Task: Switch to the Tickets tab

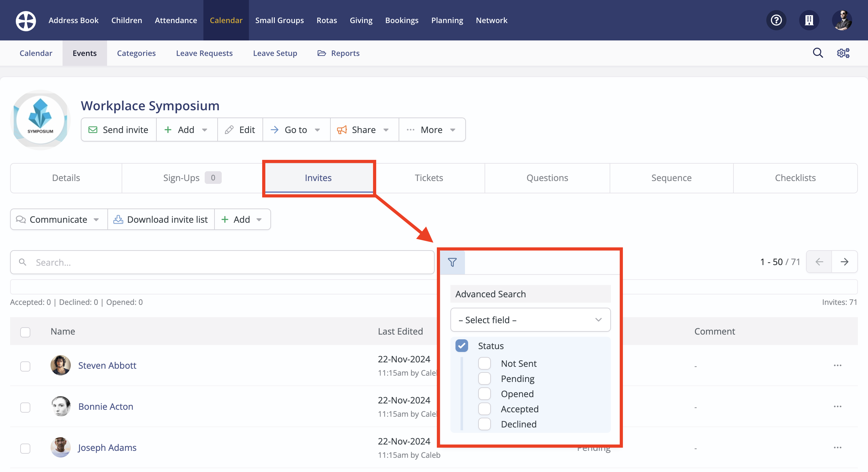Action: pos(429,178)
